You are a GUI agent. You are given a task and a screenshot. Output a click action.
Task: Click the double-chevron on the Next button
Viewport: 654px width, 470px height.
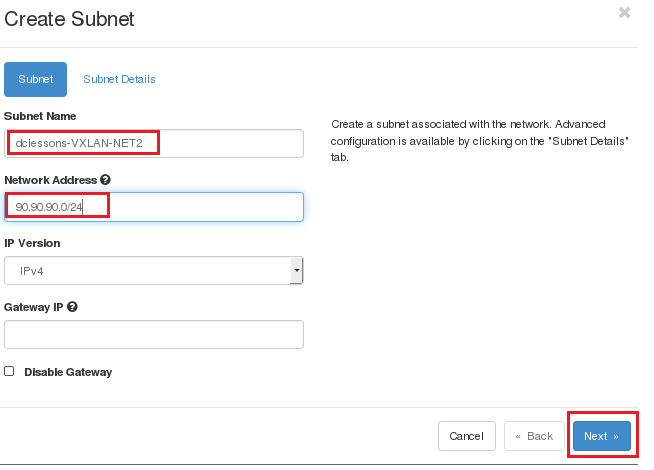[x=616, y=437]
